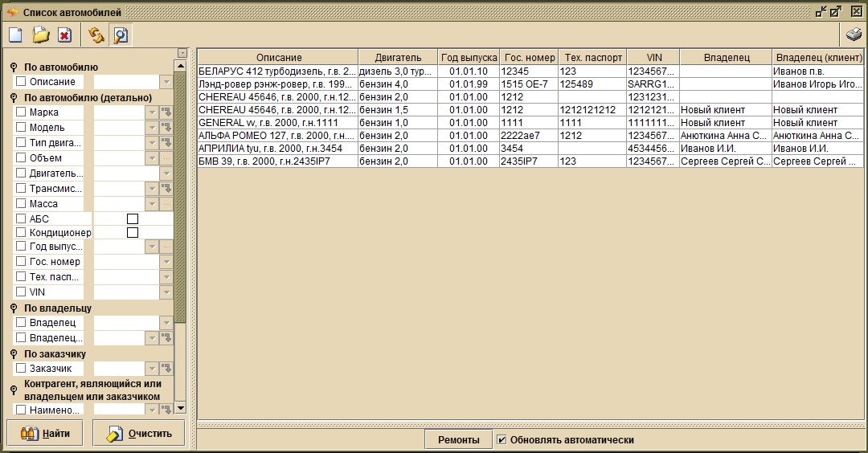Sort by the VIN column header
Screen dimensions: 868x453
[653, 58]
